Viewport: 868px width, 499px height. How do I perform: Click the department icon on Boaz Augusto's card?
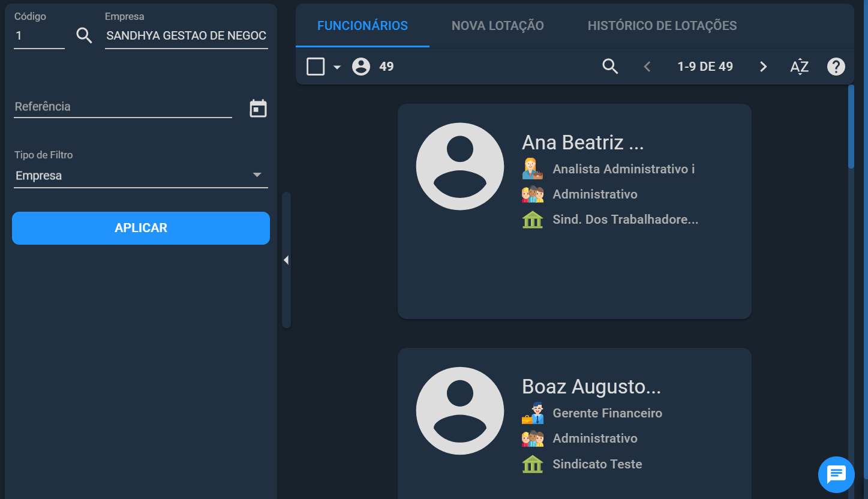click(533, 438)
